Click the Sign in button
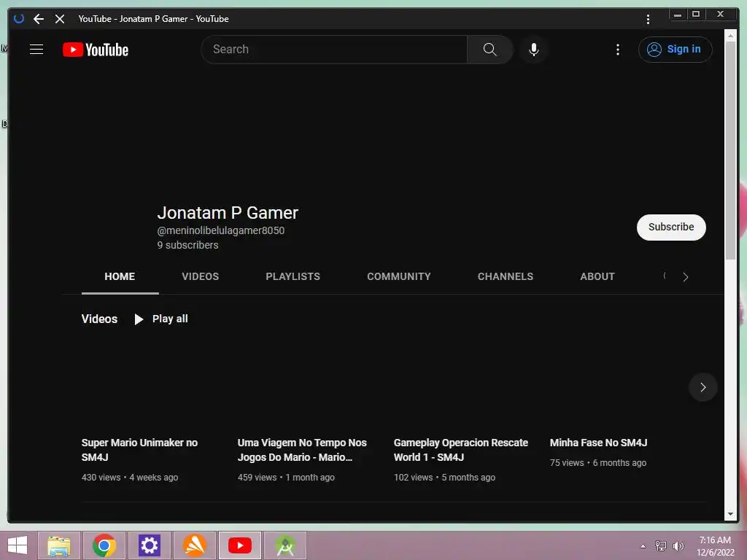 tap(675, 50)
